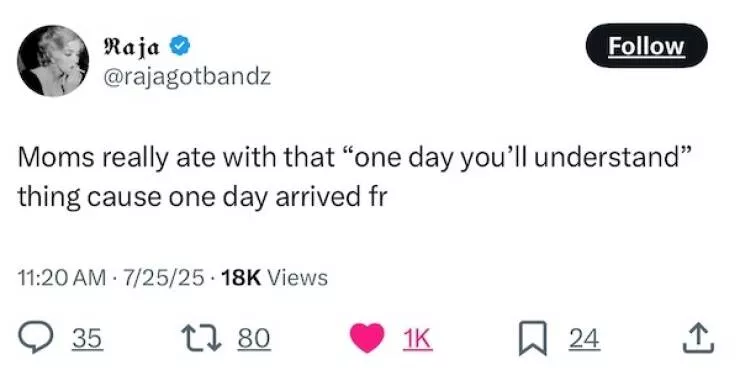Bookmark this tweet with bookmark icon
The width and height of the screenshot is (740, 386).
533,338
